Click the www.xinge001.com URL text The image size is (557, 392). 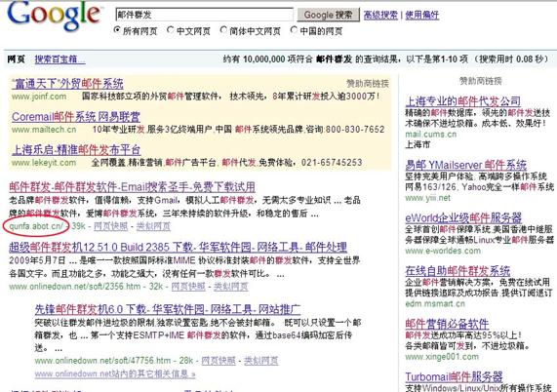point(442,357)
